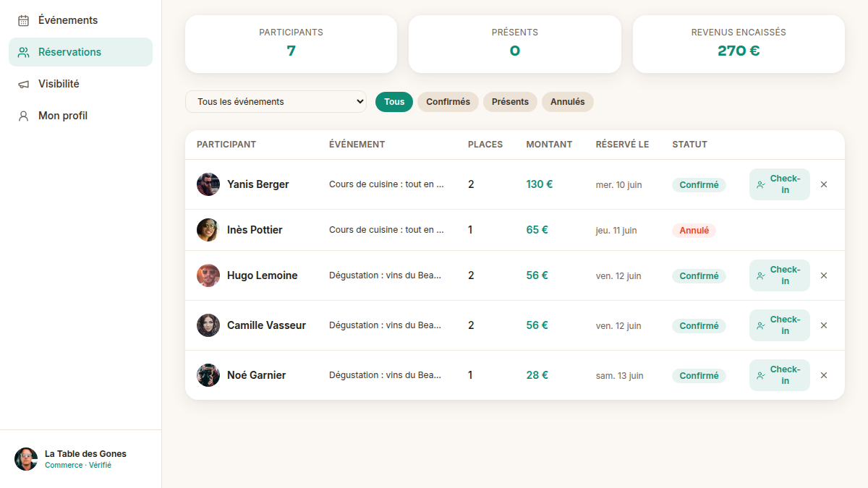The image size is (868, 488).
Task: Check in Yanis Berger
Action: 779,184
